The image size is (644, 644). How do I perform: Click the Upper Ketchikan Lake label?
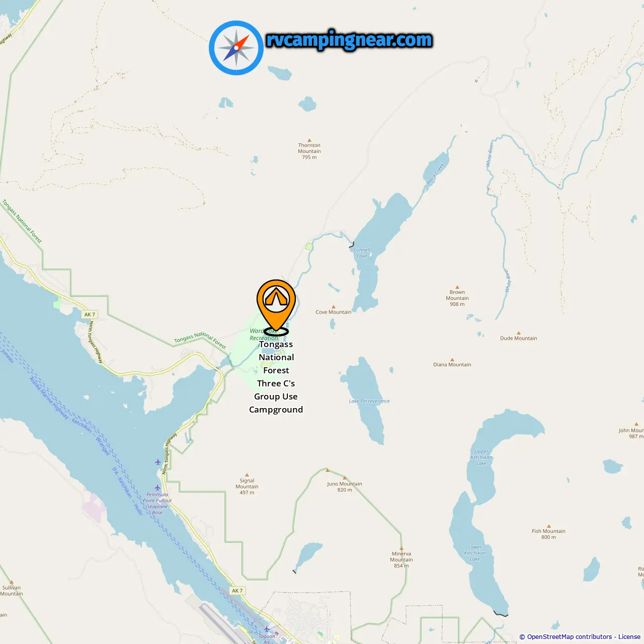pos(481,457)
